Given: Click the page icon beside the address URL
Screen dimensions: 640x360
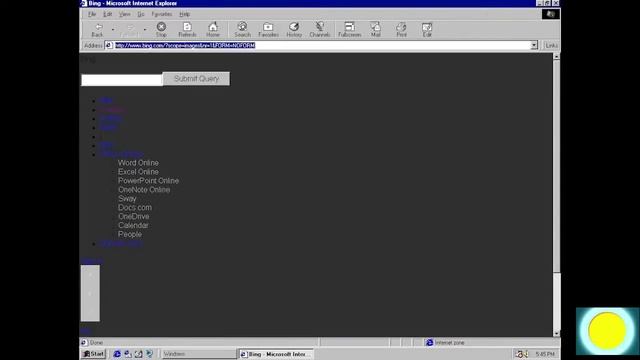Looking at the screenshot, I should 109,45.
